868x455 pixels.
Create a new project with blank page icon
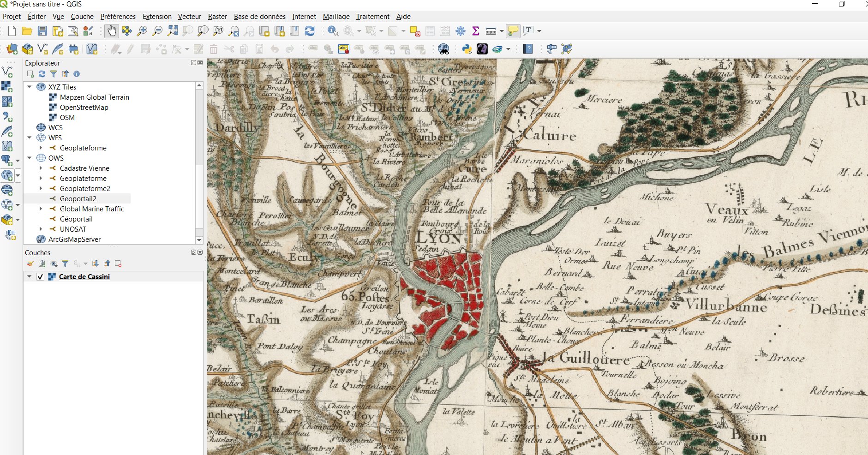12,31
